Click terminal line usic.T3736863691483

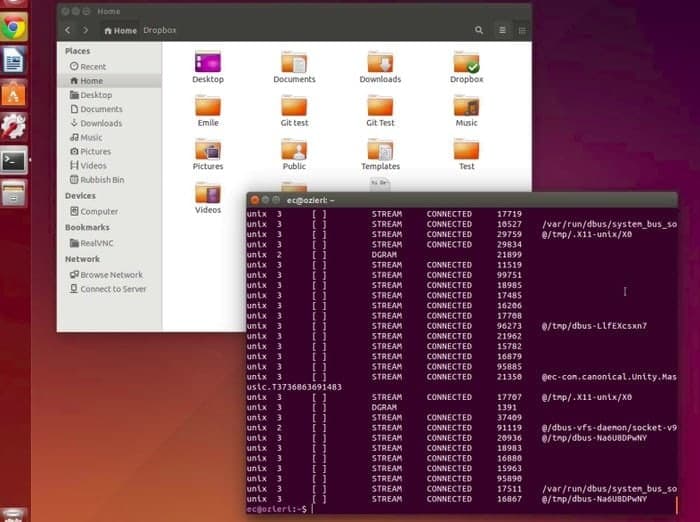294,387
